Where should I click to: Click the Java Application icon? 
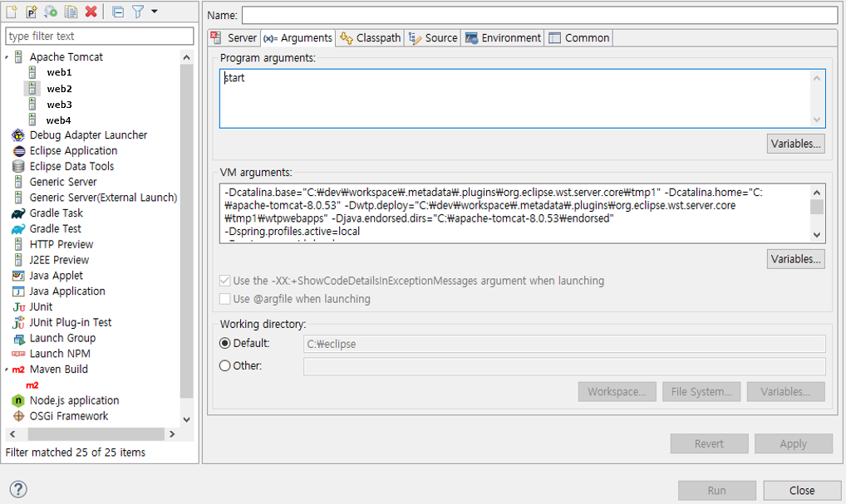tap(18, 291)
